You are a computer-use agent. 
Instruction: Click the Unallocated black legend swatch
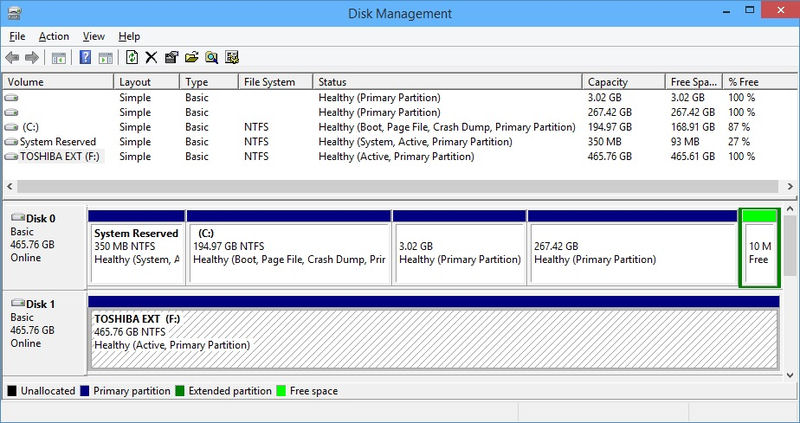[12, 391]
